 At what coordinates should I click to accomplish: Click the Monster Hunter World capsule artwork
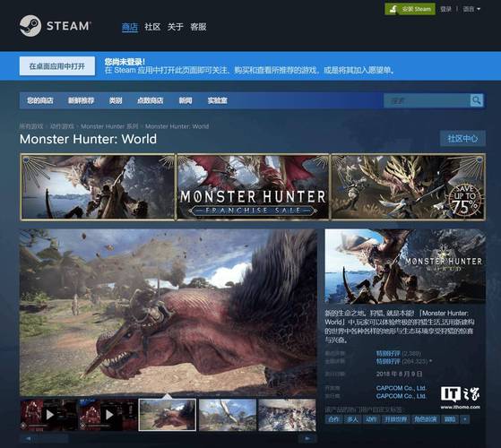pyautogui.click(x=405, y=266)
